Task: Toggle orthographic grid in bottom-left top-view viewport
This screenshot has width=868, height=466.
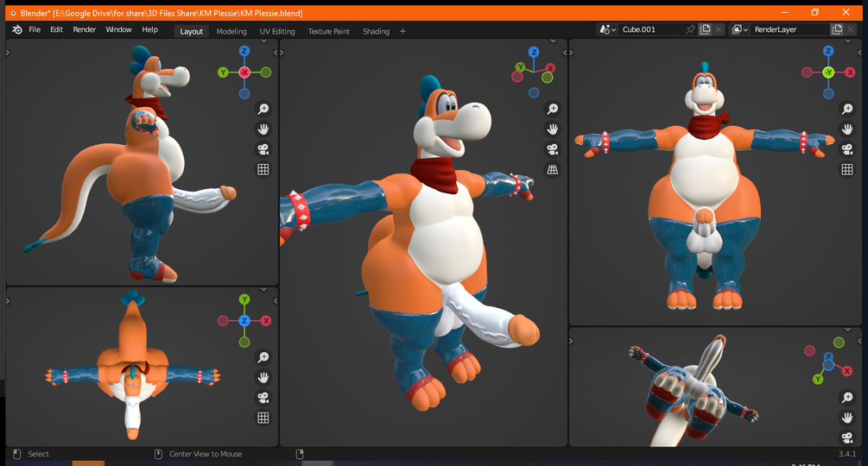Action: pyautogui.click(x=263, y=418)
